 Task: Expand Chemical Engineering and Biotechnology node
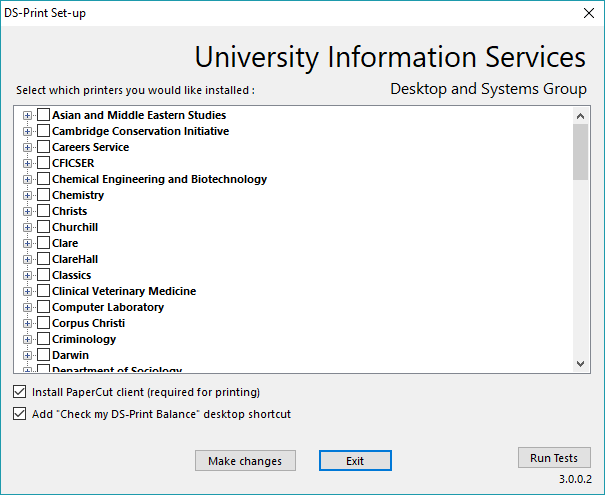pyautogui.click(x=27, y=179)
